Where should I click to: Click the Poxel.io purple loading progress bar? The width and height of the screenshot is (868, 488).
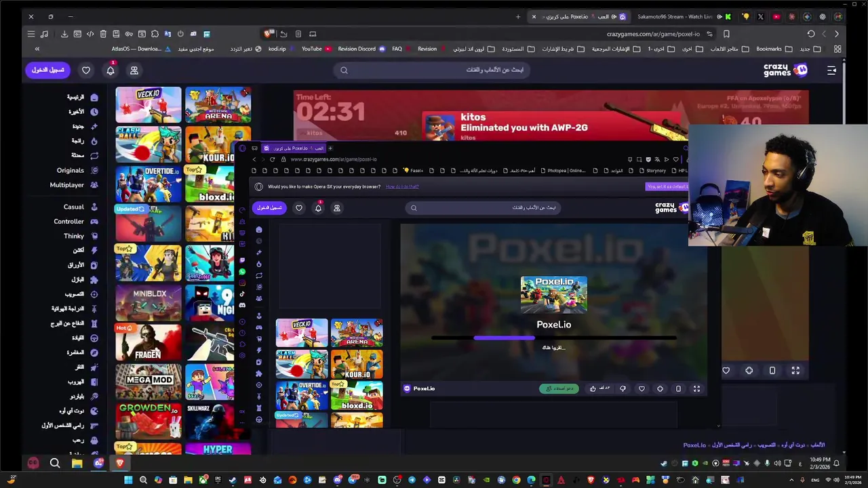[x=504, y=338]
